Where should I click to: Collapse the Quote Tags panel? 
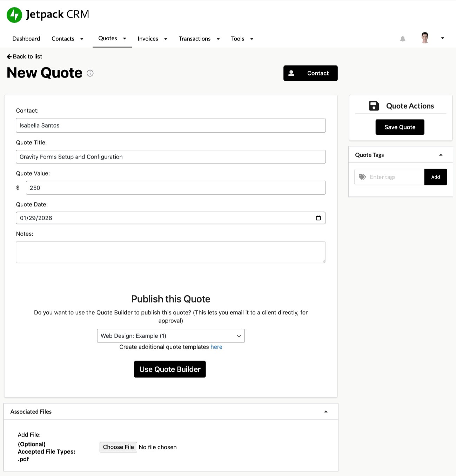pyautogui.click(x=441, y=155)
